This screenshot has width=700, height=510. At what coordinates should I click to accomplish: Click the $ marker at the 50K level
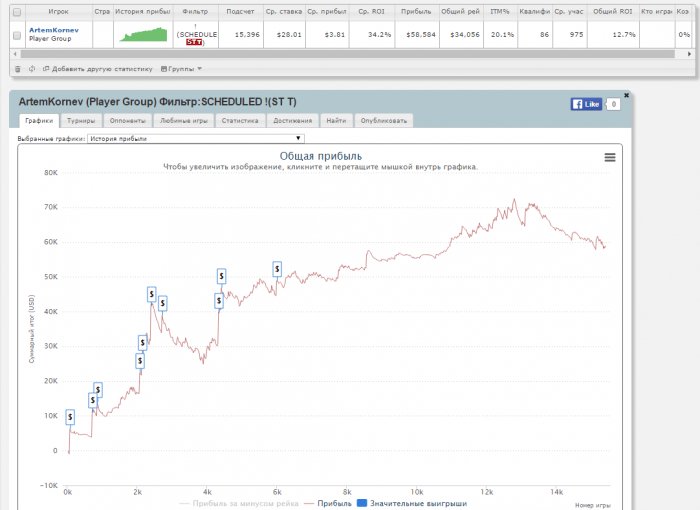click(221, 276)
